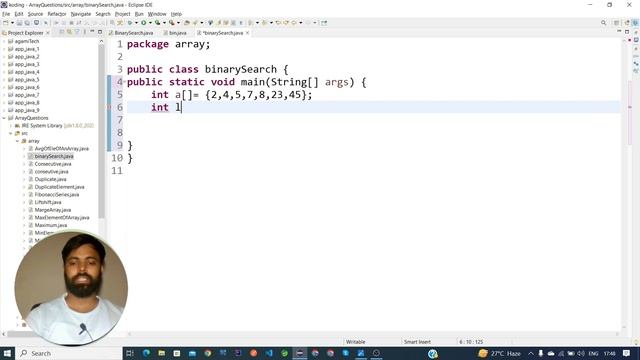Collapse the ArrayQuestions project node
Image resolution: width=640 pixels, height=360 pixels.
click(x=4, y=118)
